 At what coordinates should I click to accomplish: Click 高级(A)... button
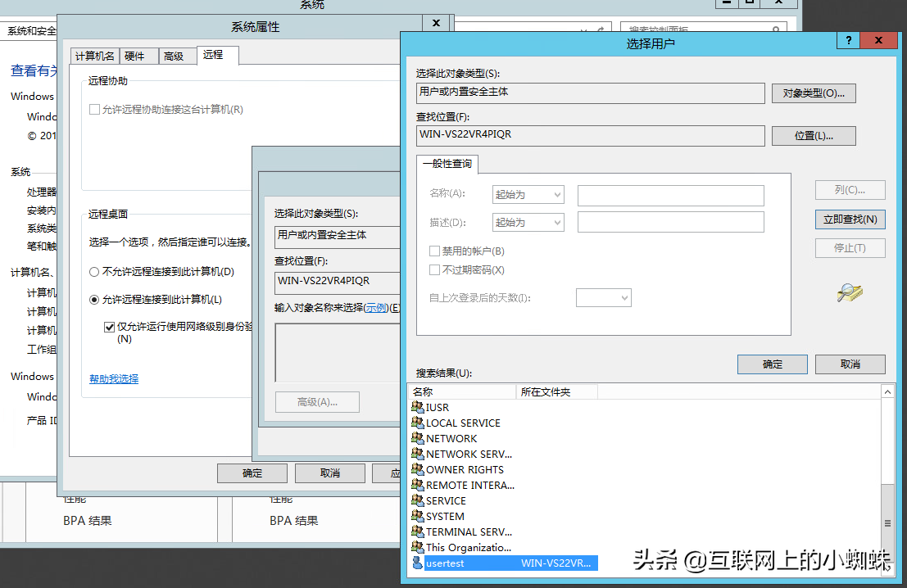(318, 402)
